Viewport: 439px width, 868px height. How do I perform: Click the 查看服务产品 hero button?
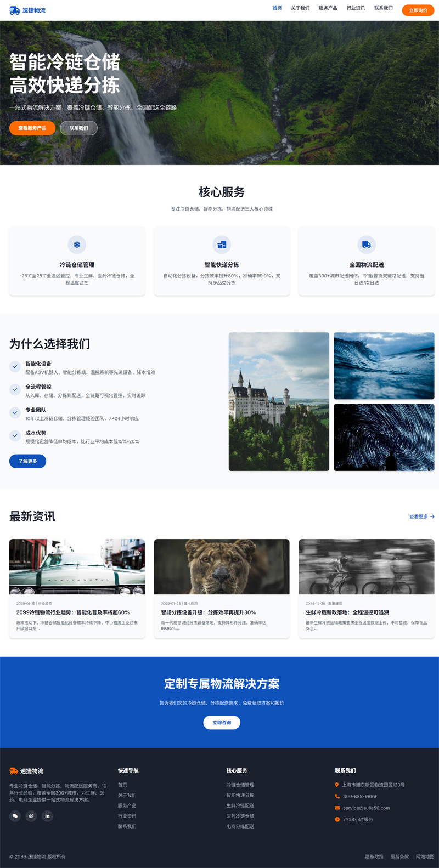[x=32, y=128]
